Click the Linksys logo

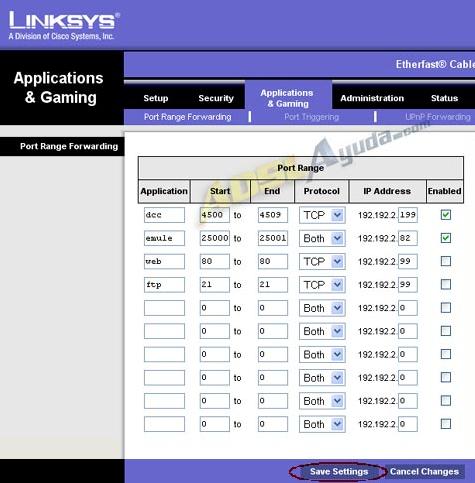pyautogui.click(x=64, y=26)
